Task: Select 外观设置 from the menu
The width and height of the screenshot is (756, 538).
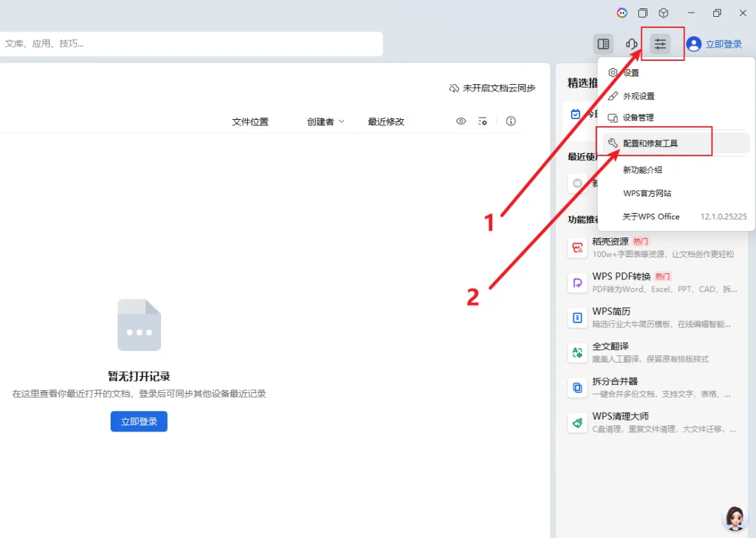Action: pos(676,96)
